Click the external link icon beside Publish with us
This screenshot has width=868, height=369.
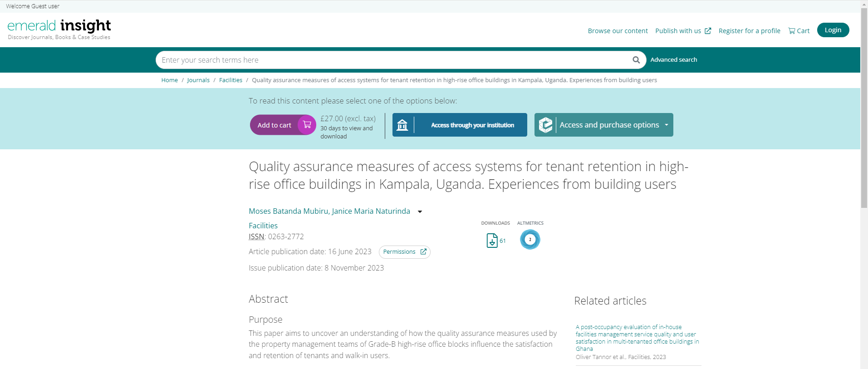[x=708, y=31]
